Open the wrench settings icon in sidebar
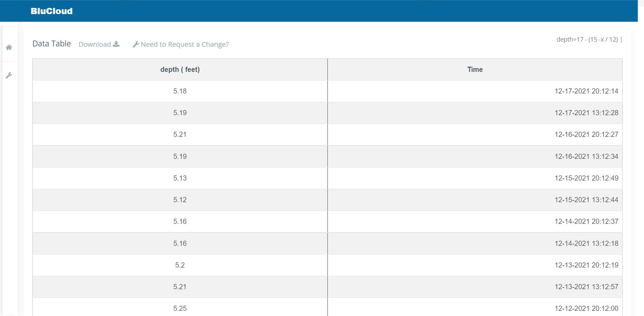The height and width of the screenshot is (316, 644). pyautogui.click(x=9, y=75)
